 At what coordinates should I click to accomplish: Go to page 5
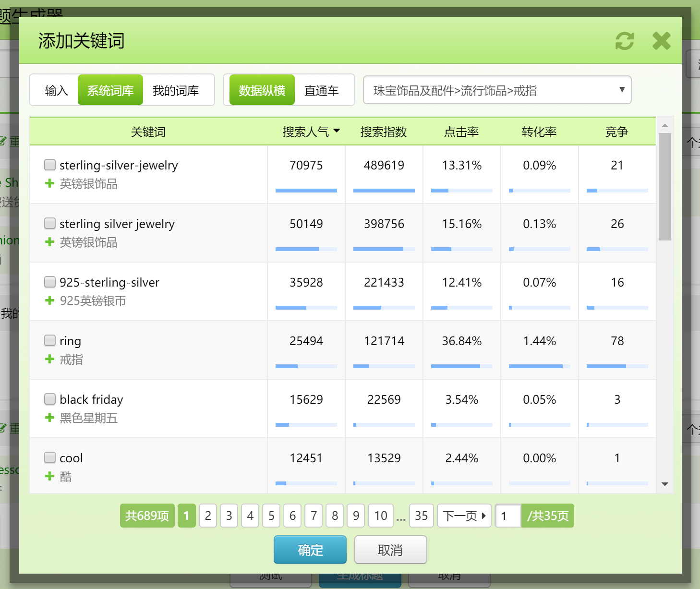[271, 516]
